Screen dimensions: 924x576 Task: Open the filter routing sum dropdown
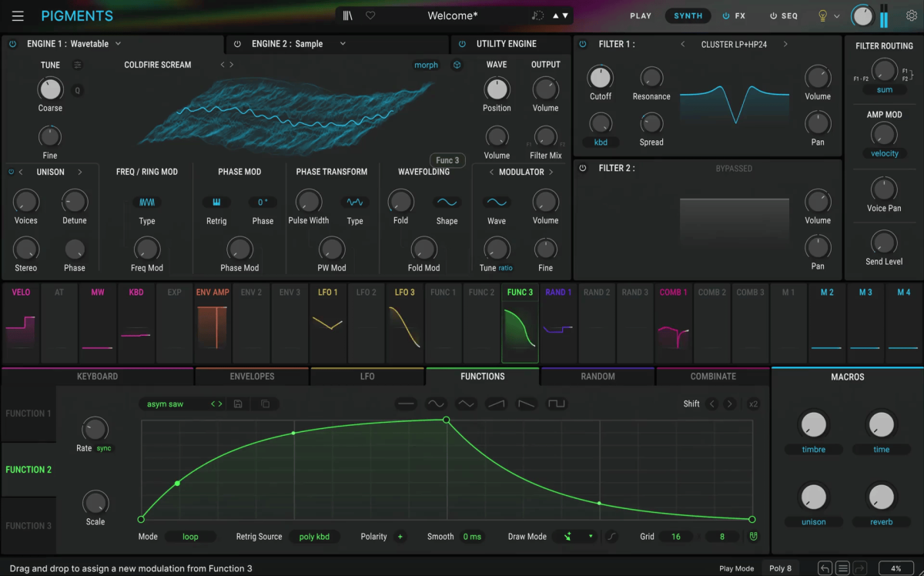[x=885, y=90]
